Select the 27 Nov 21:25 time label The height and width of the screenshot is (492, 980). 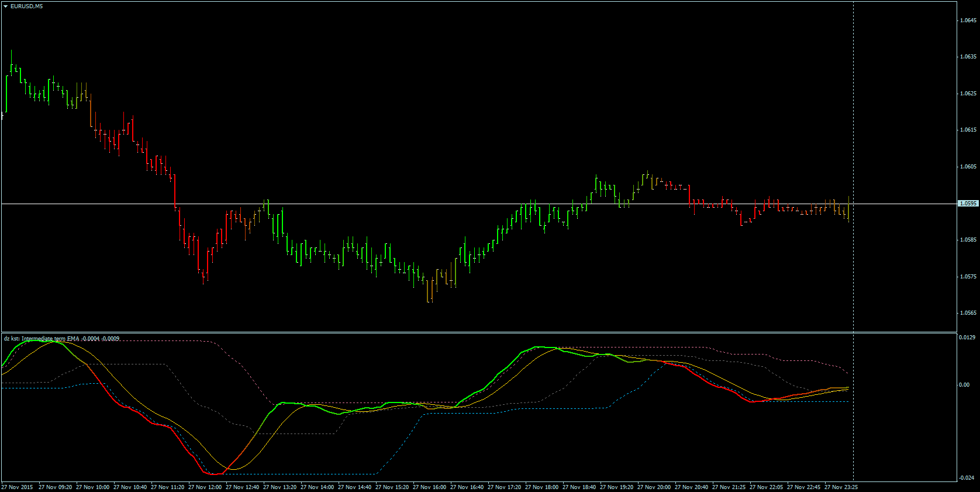729,487
